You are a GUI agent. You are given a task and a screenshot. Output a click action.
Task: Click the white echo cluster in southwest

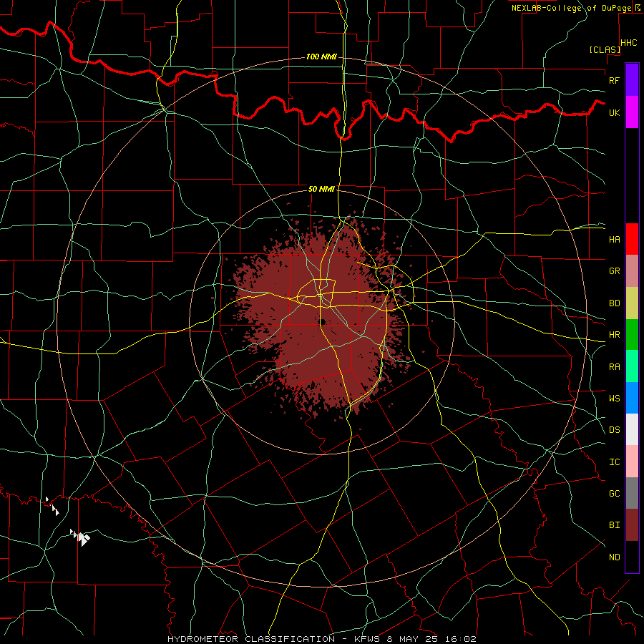pyautogui.click(x=80, y=537)
